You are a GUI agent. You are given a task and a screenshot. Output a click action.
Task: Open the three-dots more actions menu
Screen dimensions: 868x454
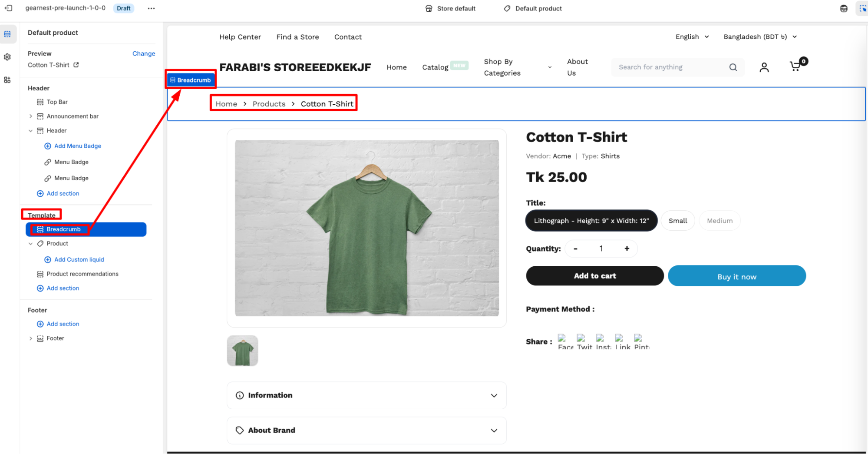(151, 8)
